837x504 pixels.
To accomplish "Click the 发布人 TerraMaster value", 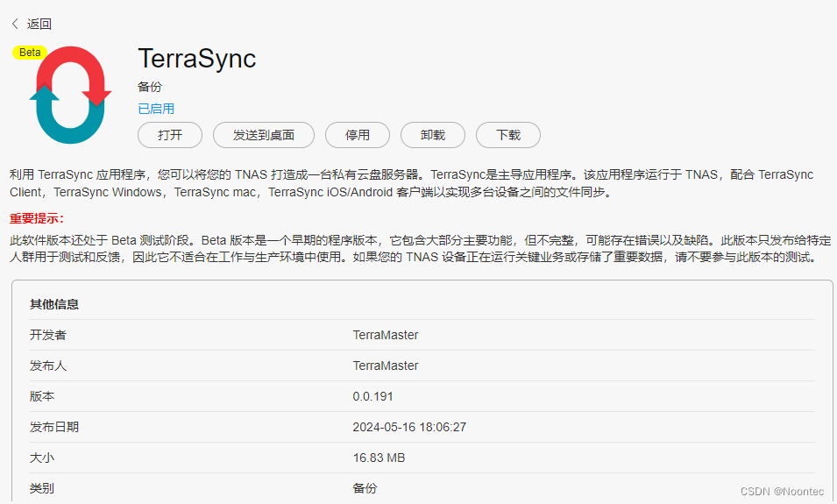I will pyautogui.click(x=385, y=366).
